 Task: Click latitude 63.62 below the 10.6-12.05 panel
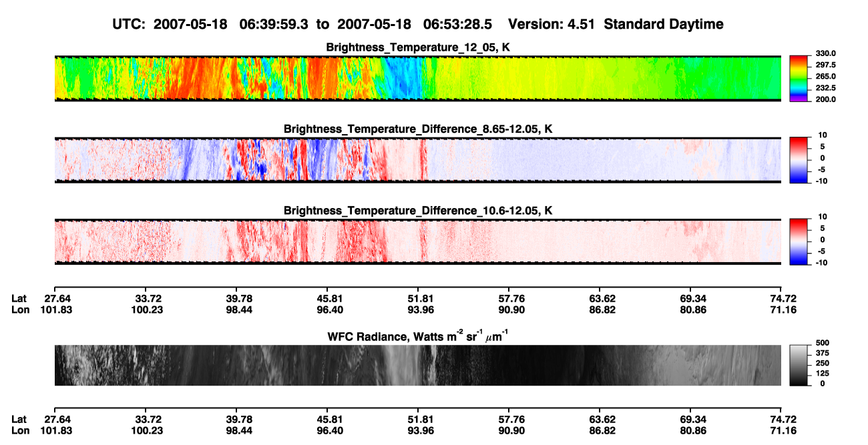602,298
